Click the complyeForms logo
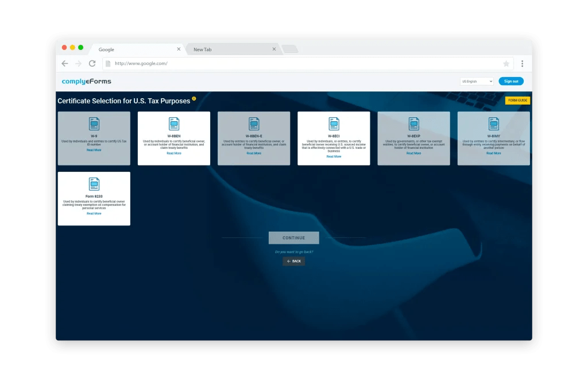 (x=87, y=81)
